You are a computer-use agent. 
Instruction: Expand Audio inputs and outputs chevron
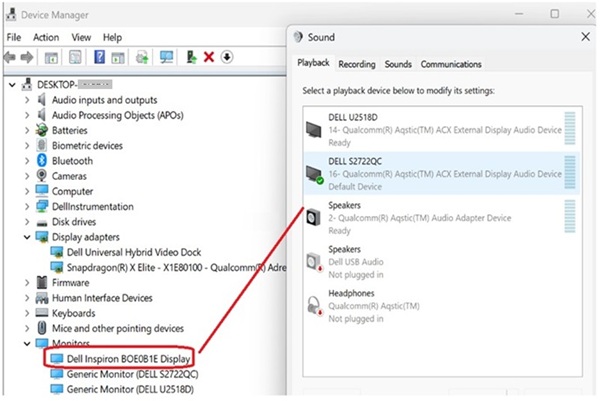click(x=27, y=100)
